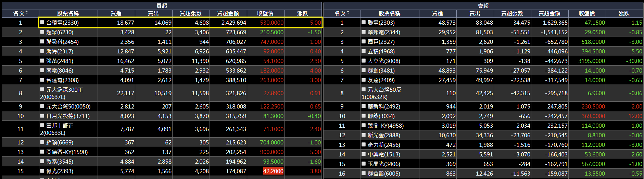
Task: Tick the checkbox for 敦泰(3545)
Action: [42, 161]
